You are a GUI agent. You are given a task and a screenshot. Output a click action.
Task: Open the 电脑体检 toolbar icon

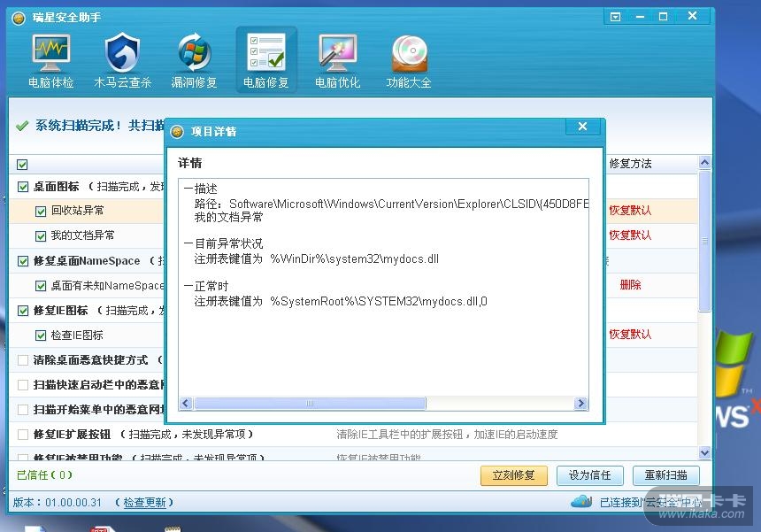click(x=51, y=61)
